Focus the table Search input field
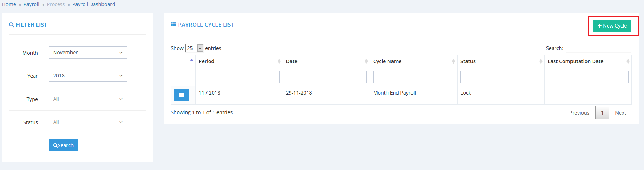644x170 pixels. pyautogui.click(x=598, y=48)
